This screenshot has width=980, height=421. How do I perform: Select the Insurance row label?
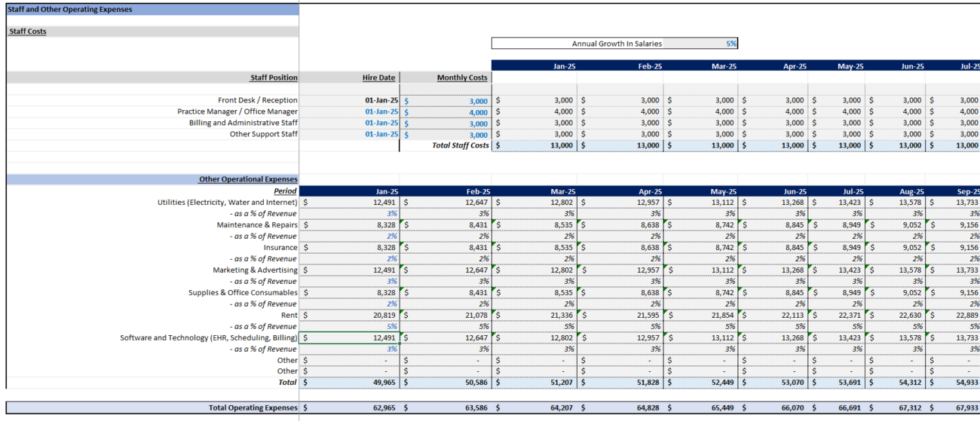click(280, 247)
